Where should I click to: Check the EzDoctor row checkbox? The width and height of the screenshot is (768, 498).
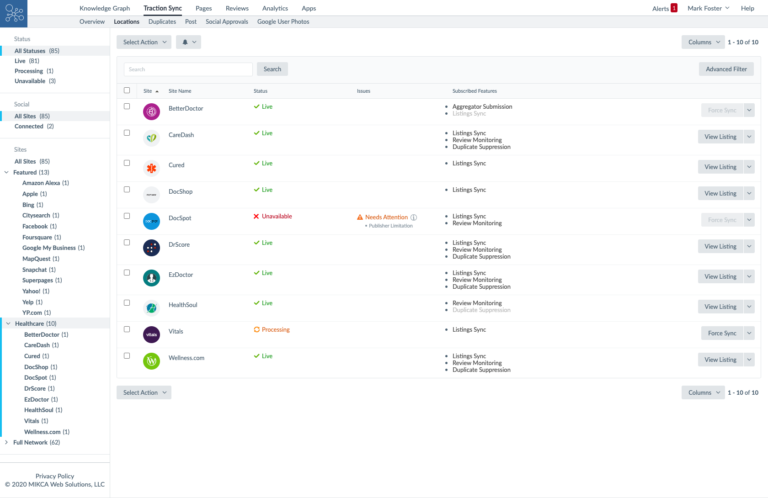click(127, 273)
